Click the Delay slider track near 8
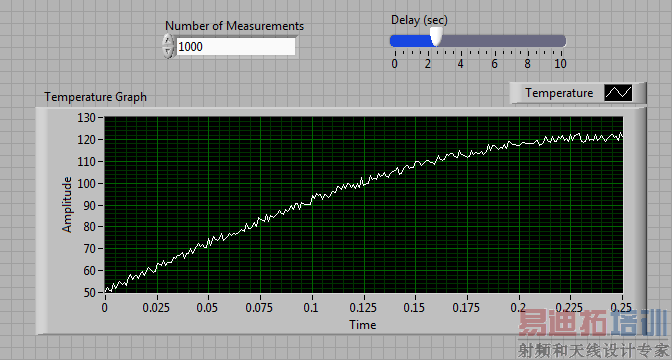This screenshot has height=360, width=672. (528, 41)
